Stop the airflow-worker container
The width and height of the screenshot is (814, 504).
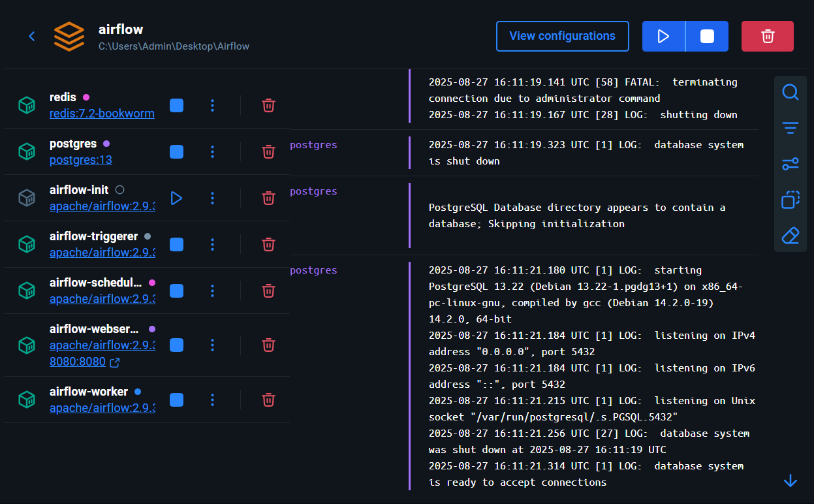(x=176, y=400)
